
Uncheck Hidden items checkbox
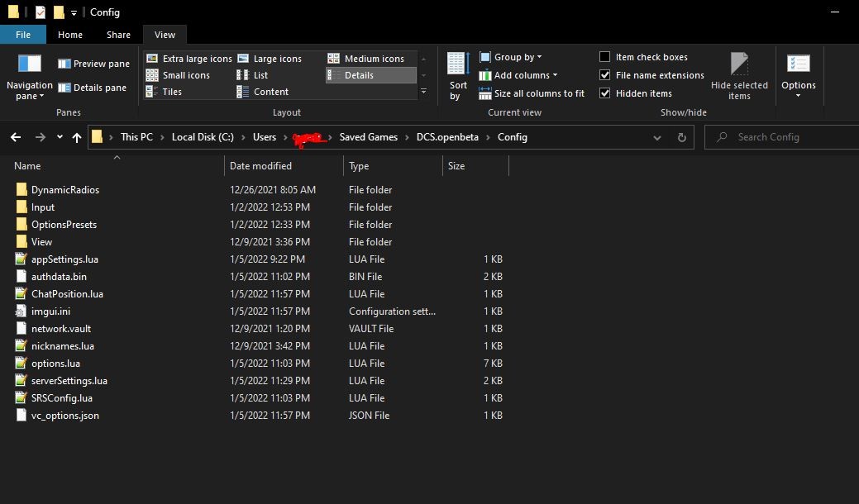[x=605, y=93]
